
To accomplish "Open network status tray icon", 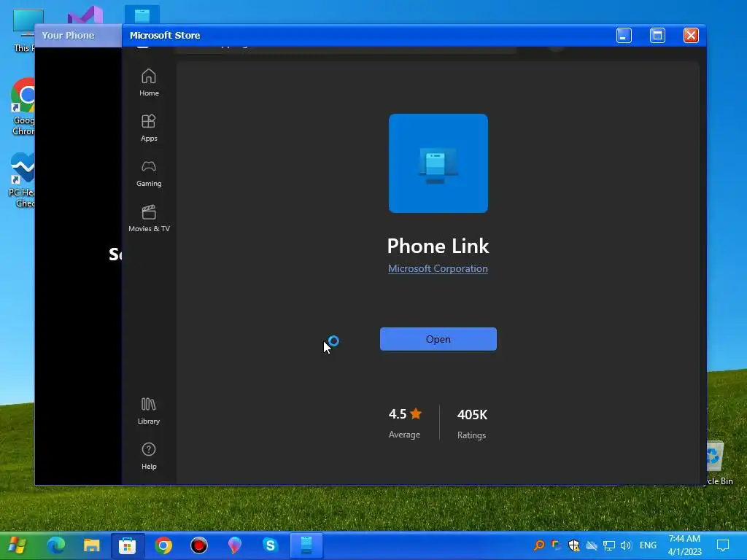I will coord(608,545).
